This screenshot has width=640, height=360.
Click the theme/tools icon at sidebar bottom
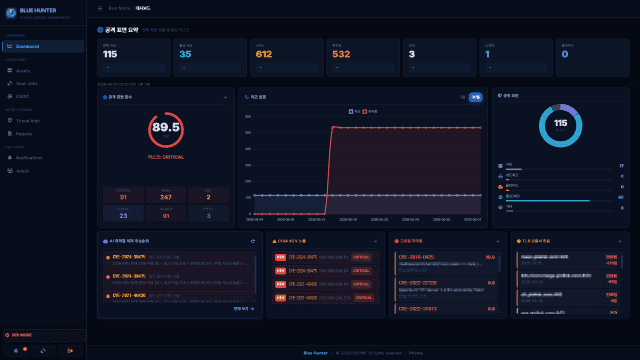43,351
